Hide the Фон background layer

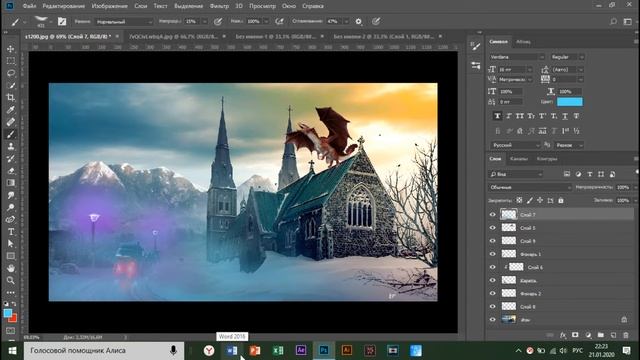pyautogui.click(x=493, y=320)
